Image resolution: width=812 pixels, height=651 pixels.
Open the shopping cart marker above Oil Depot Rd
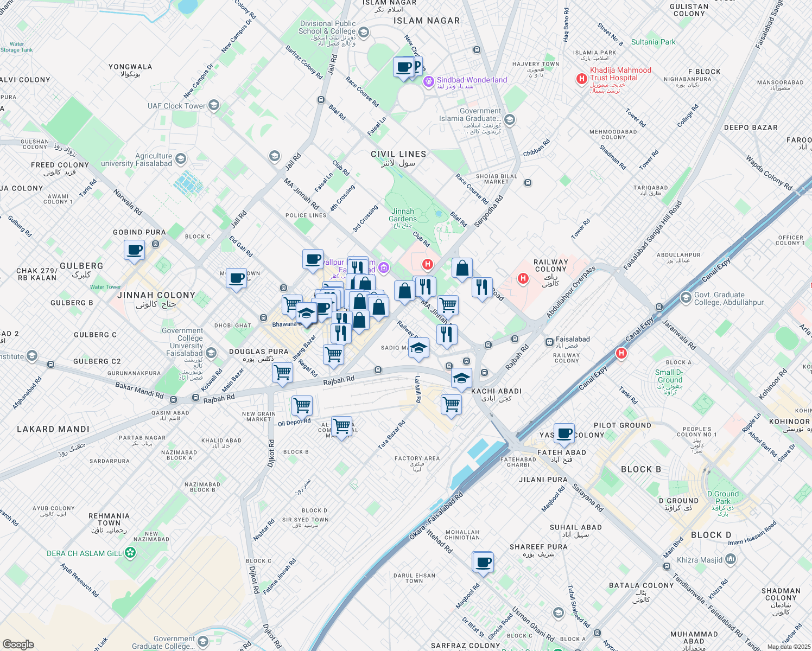[x=302, y=405]
